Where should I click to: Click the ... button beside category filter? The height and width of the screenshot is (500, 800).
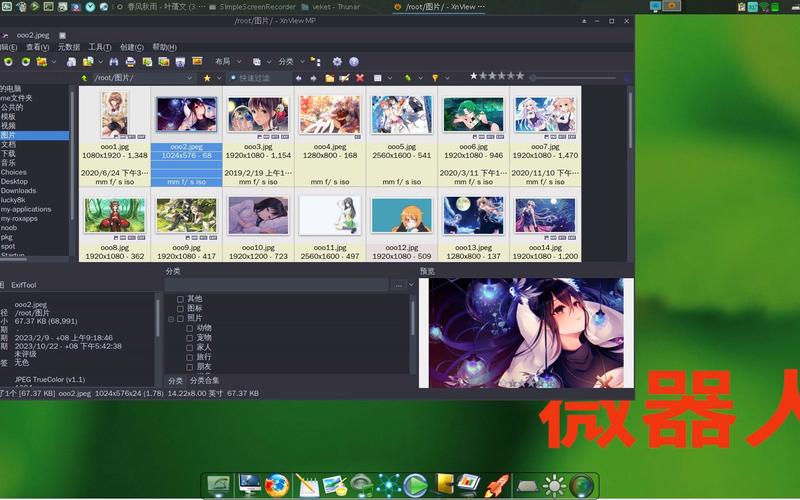pos(398,285)
